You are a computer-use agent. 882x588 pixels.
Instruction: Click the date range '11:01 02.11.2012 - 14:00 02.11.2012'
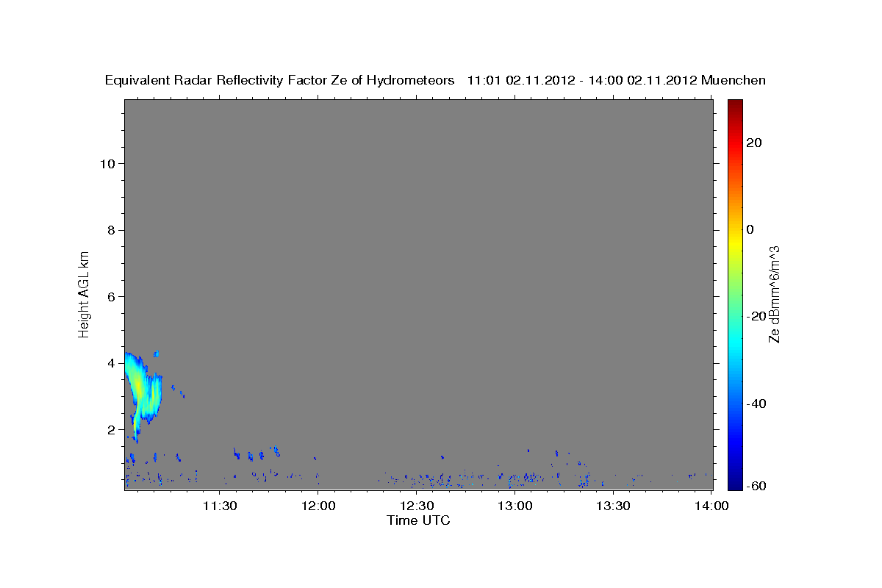point(582,80)
